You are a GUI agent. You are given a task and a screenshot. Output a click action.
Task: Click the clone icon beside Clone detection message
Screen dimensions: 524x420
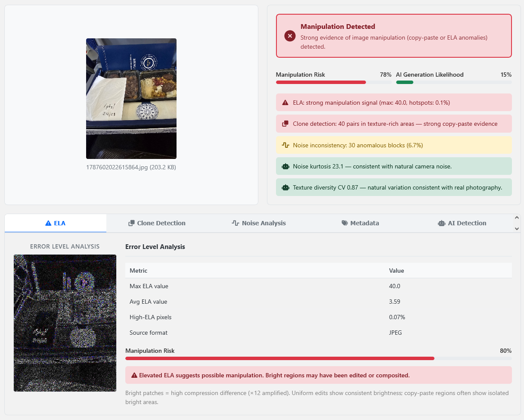coord(285,124)
